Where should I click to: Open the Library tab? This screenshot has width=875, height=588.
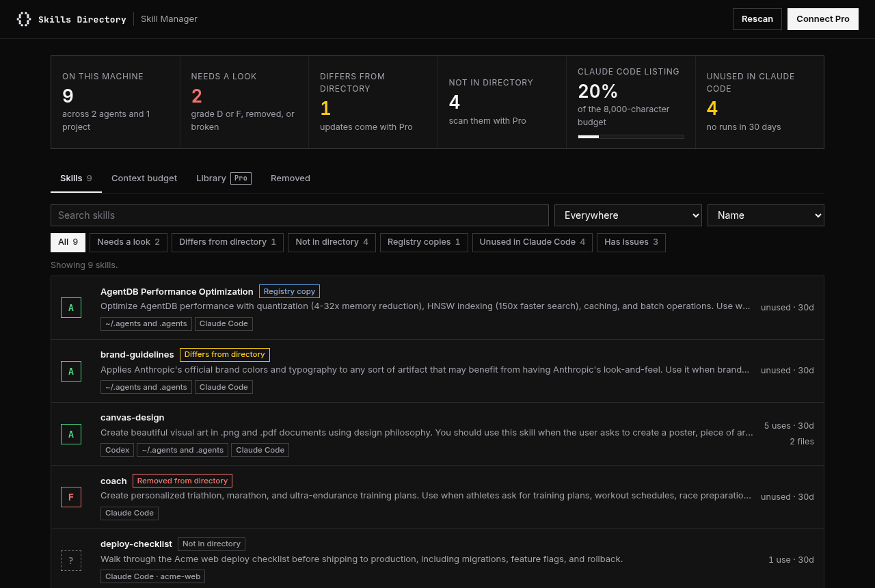[x=224, y=178]
